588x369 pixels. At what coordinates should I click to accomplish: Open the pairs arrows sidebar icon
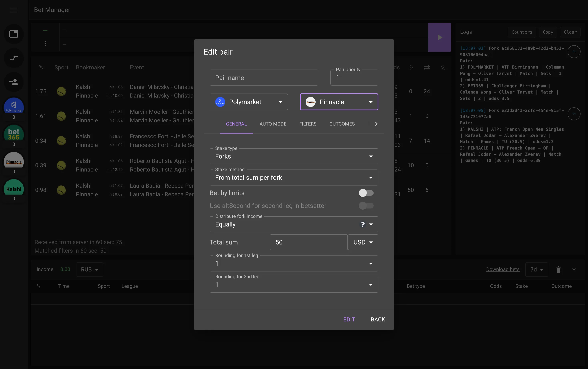pyautogui.click(x=14, y=58)
